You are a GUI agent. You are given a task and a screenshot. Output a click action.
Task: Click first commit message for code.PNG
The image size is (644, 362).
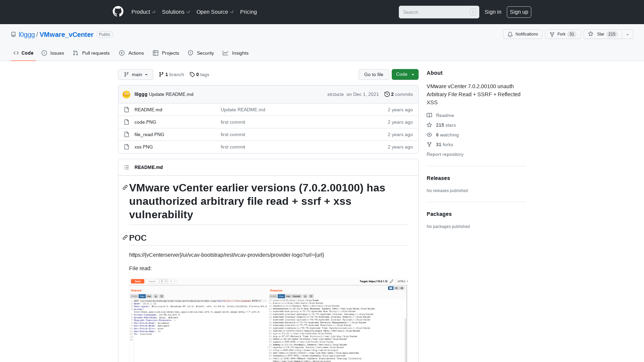click(233, 122)
